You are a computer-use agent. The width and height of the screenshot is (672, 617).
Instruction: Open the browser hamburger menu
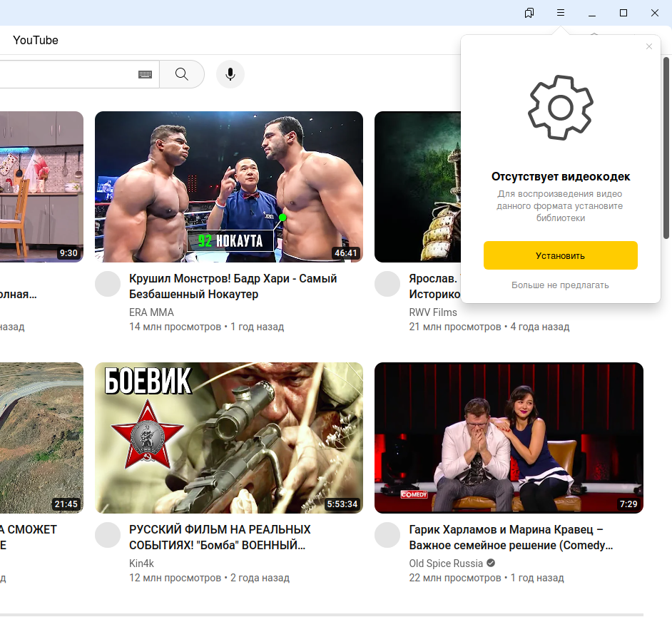(561, 13)
